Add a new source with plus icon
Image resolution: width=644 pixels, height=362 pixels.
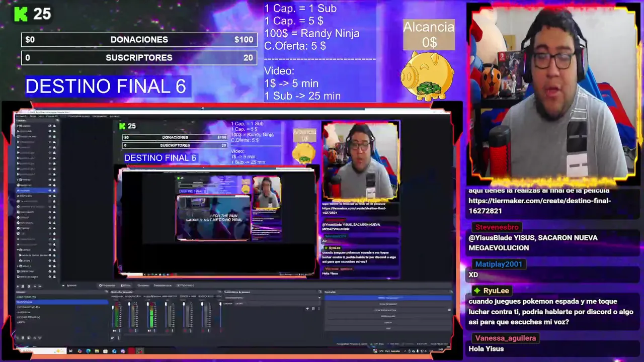[x=18, y=286]
